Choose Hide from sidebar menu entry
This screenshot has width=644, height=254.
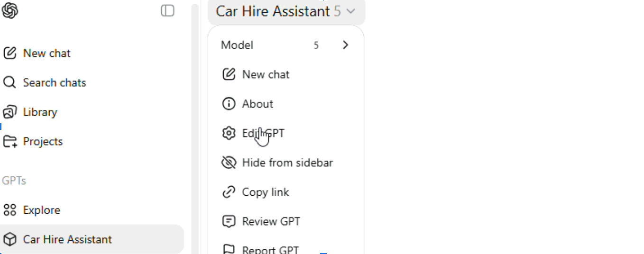(286, 163)
